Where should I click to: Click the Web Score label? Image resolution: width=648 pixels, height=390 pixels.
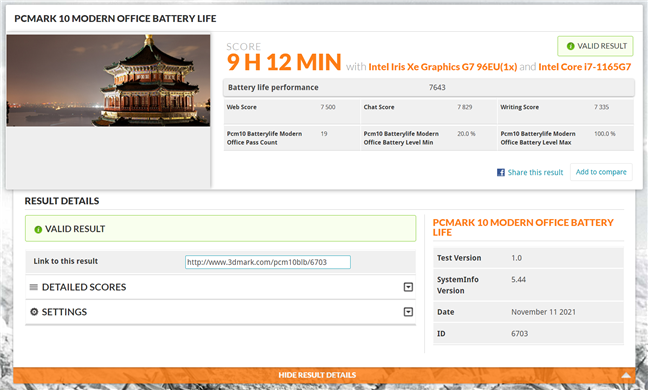pos(242,107)
